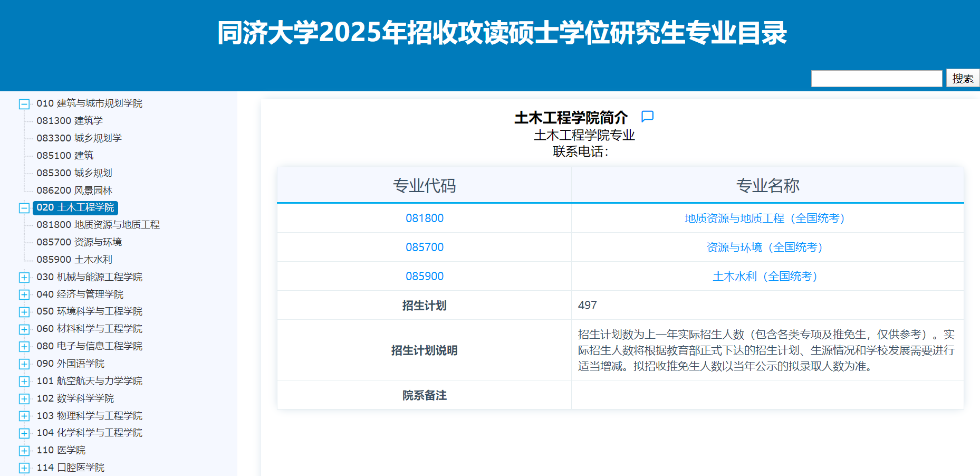980x476 pixels.
Task: Click the 联系电话 text line
Action: click(x=581, y=152)
